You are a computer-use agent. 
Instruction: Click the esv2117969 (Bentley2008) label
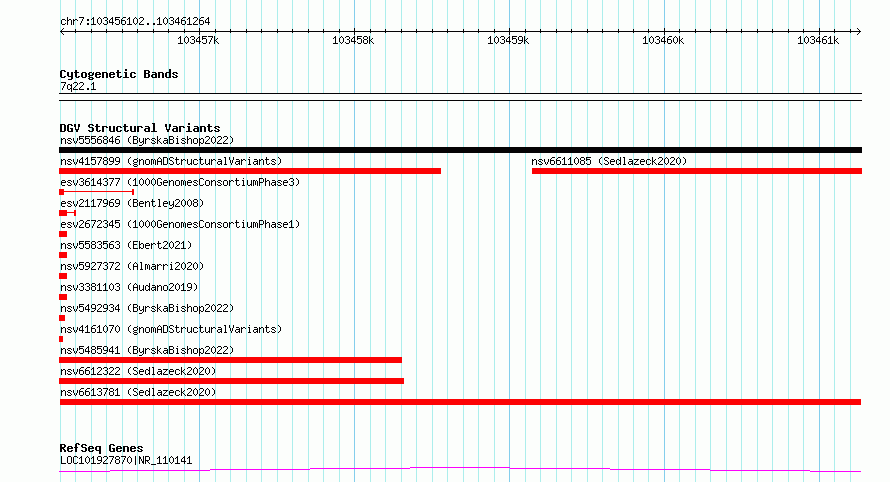[132, 203]
